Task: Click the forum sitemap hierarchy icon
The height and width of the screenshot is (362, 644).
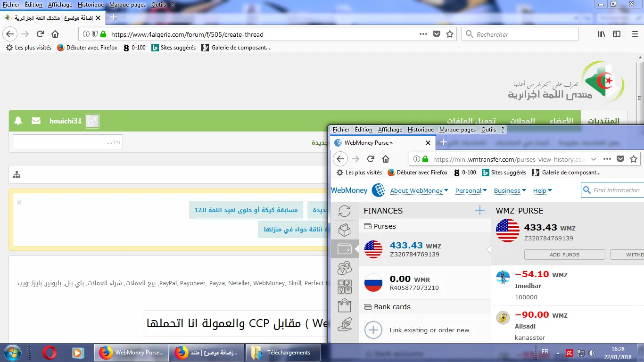Action: [x=17, y=175]
